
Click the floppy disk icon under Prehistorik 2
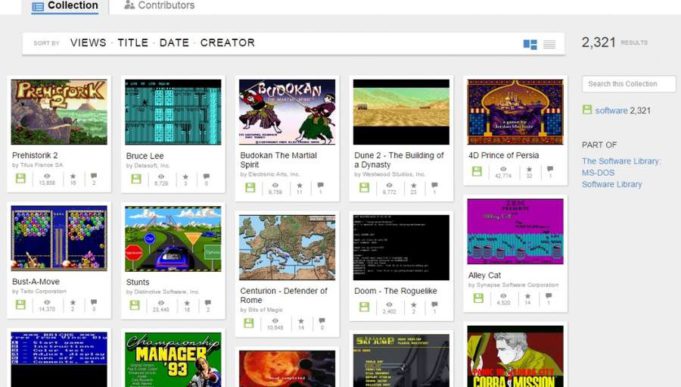tap(21, 178)
